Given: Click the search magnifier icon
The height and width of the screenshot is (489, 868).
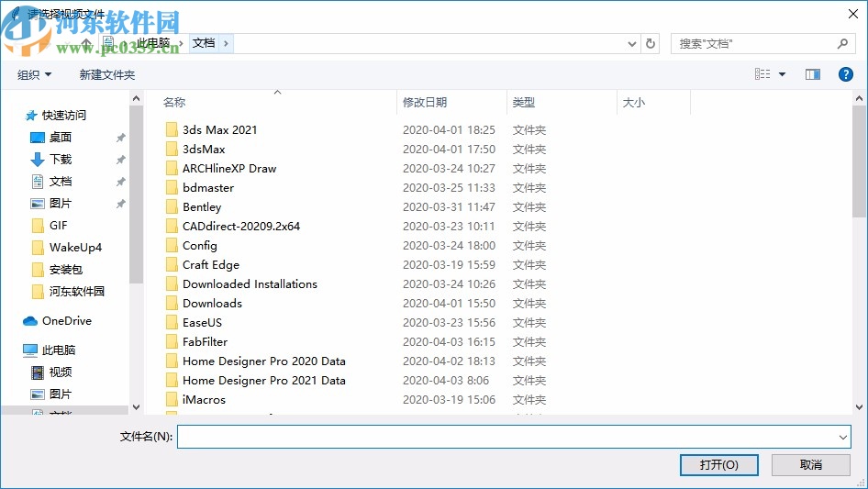Looking at the screenshot, I should [842, 43].
